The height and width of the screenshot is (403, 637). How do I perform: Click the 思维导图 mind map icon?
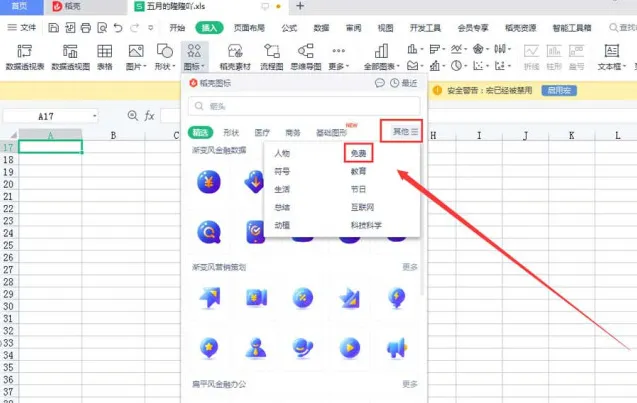click(x=306, y=57)
